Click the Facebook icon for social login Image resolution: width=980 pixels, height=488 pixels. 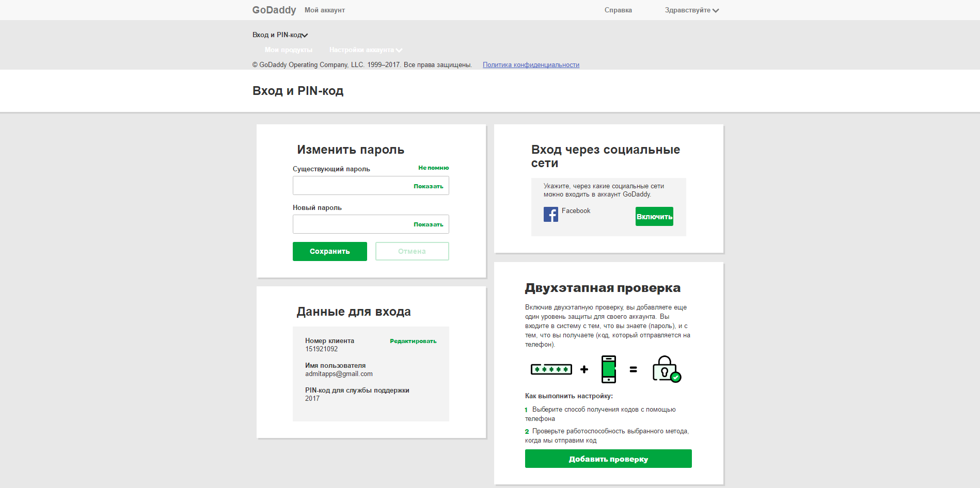pyautogui.click(x=550, y=214)
